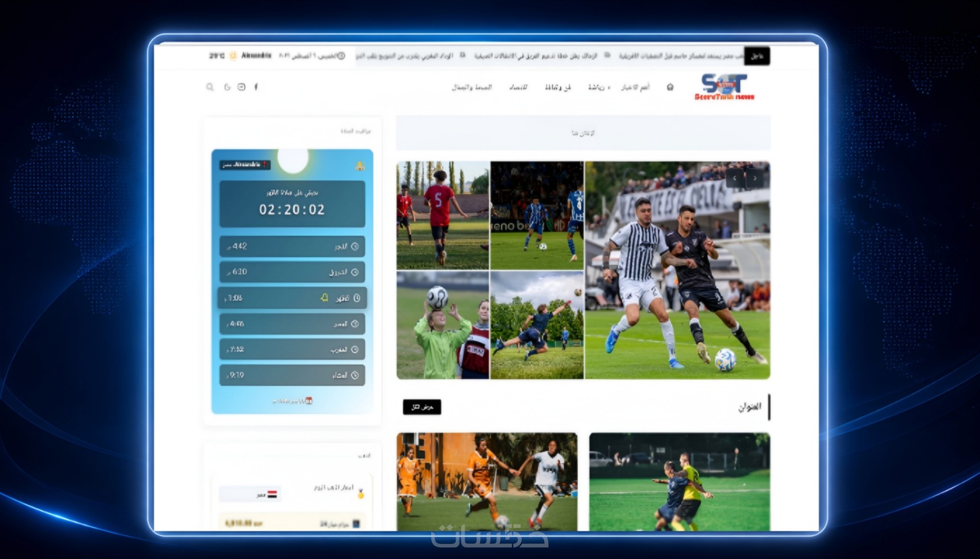Select the Alexandria weather location text
Screen dimensions: 980x559
pyautogui.click(x=256, y=56)
